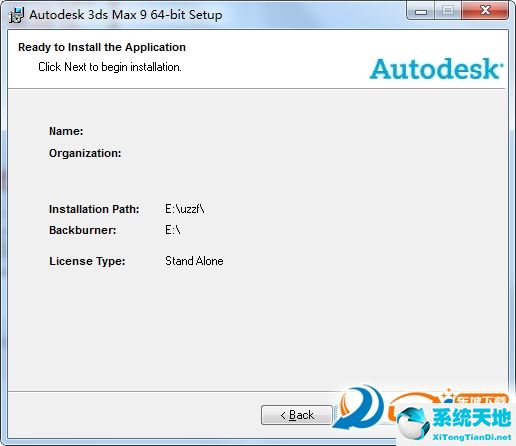
Task: Click the disabled maximize button in title bar
Action: 448,11
